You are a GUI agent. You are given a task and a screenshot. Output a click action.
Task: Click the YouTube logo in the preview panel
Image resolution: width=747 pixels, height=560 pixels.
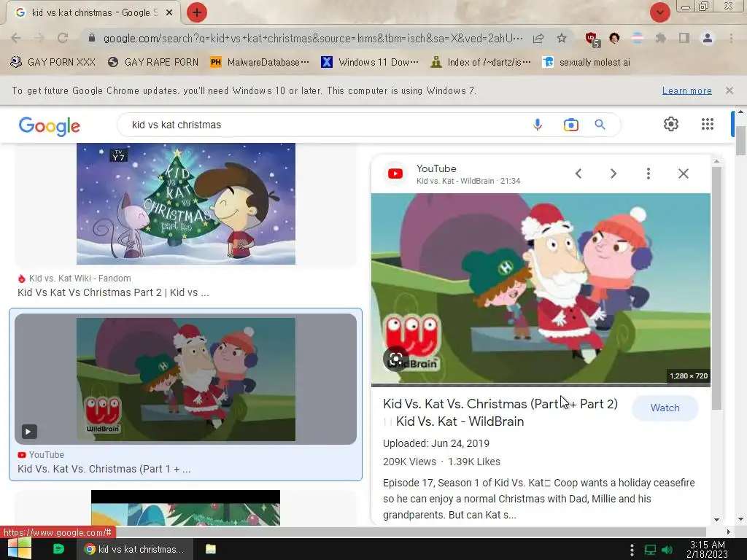click(395, 174)
